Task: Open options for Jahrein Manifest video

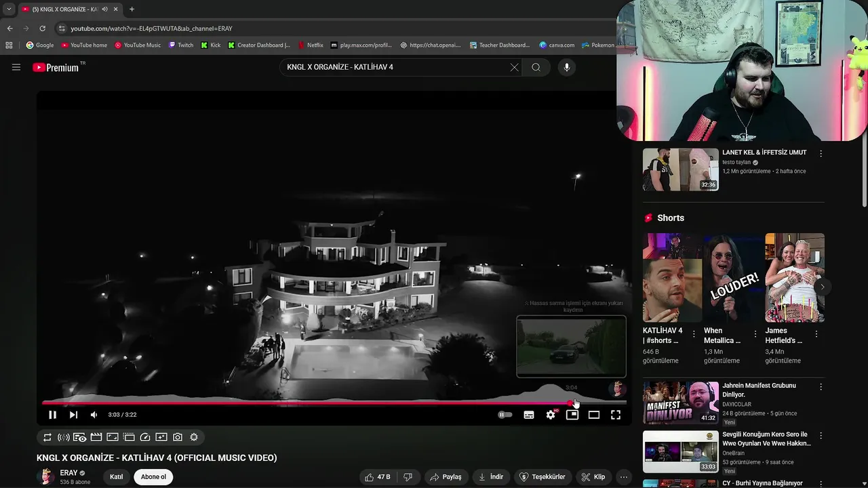Action: tap(821, 387)
